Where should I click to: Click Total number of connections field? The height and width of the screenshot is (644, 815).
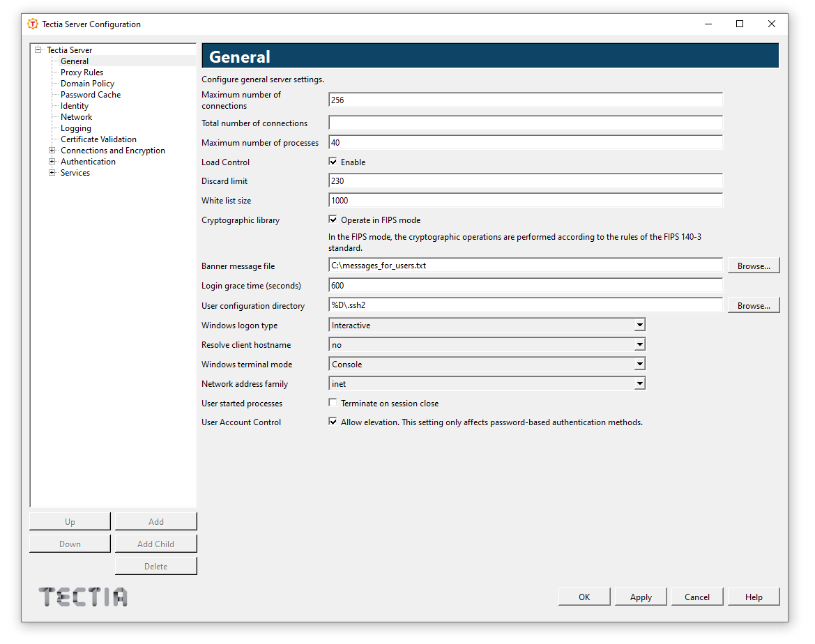point(526,123)
